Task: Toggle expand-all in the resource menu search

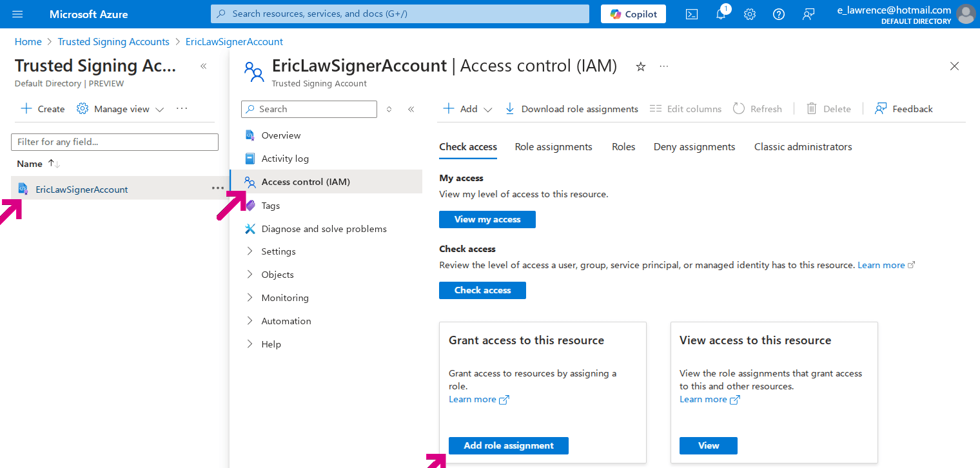Action: tap(389, 110)
